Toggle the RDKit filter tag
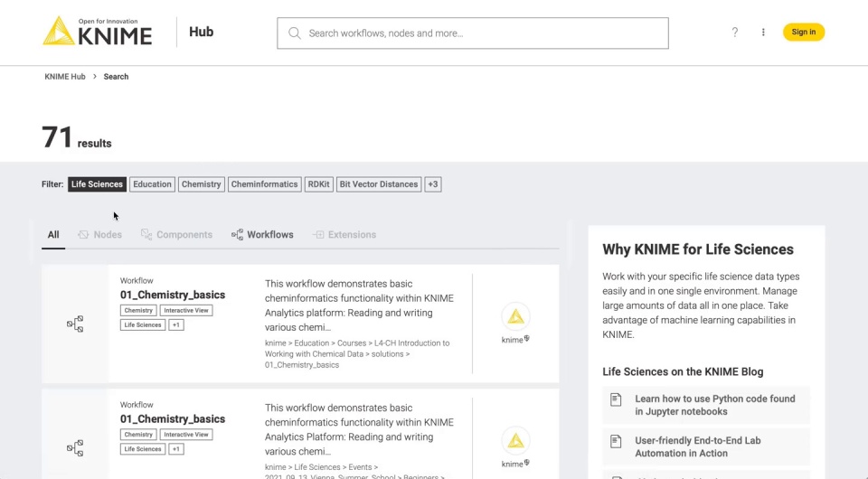The height and width of the screenshot is (479, 868). 318,184
